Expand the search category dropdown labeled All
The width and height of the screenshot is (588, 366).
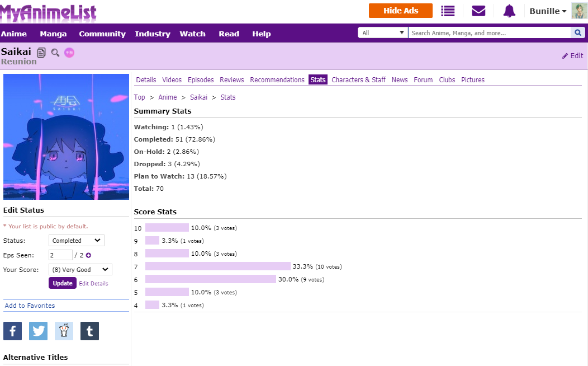pos(383,33)
